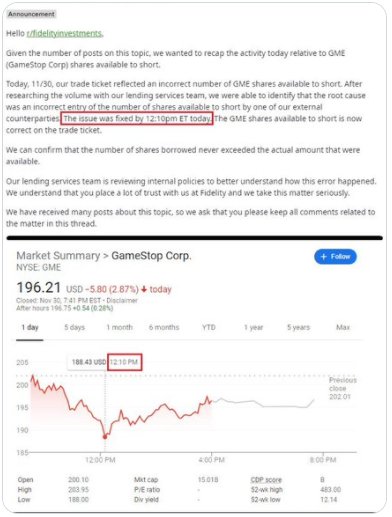Click the red down arrow beside today
Screen dimensions: 392x517
144,289
